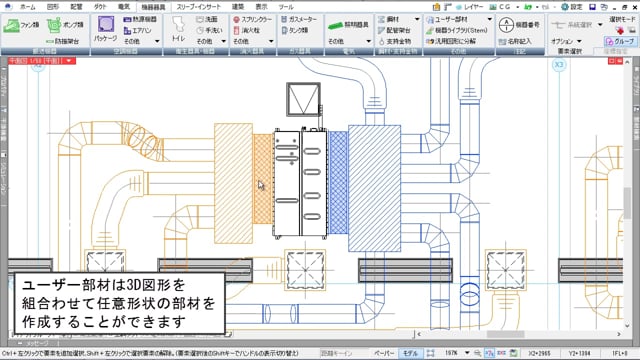Select the エアハン air handler tool

pos(138,30)
